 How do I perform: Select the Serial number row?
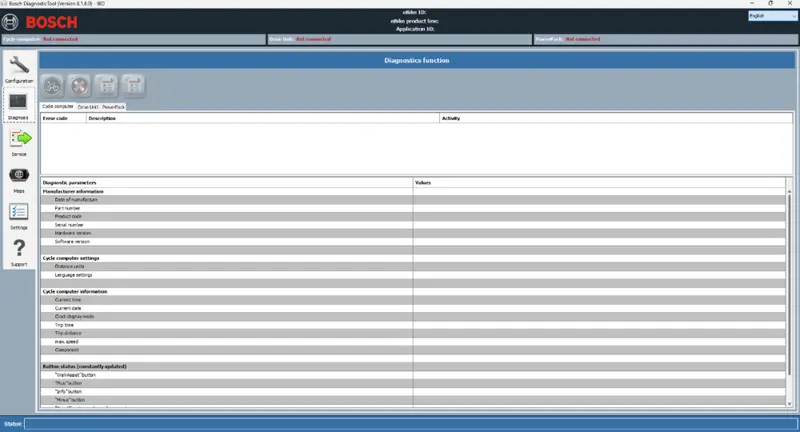coord(413,225)
